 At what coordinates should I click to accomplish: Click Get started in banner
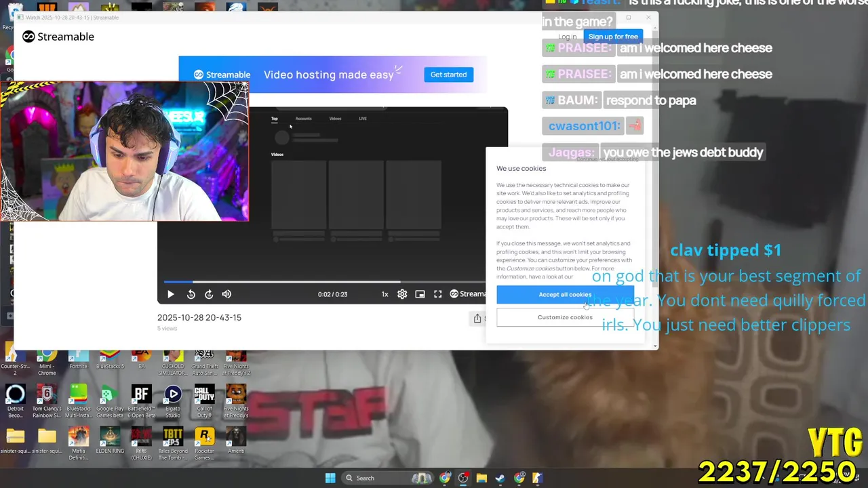tap(448, 75)
